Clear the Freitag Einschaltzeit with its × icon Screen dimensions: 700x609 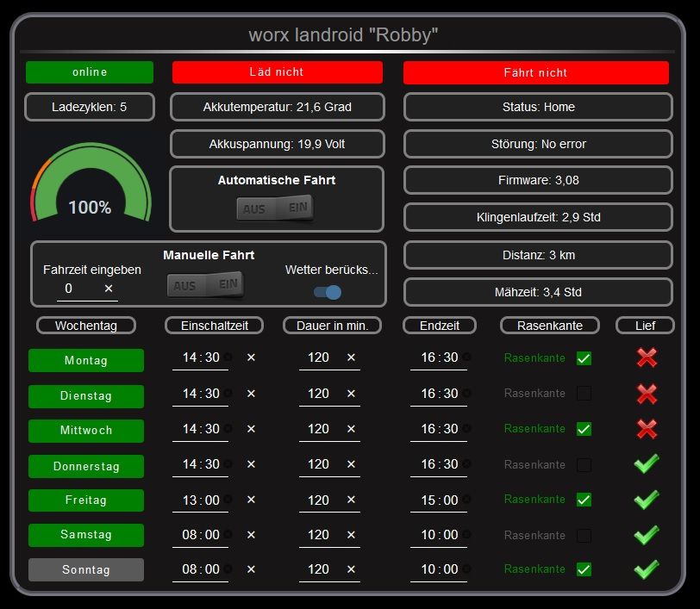pyautogui.click(x=251, y=500)
